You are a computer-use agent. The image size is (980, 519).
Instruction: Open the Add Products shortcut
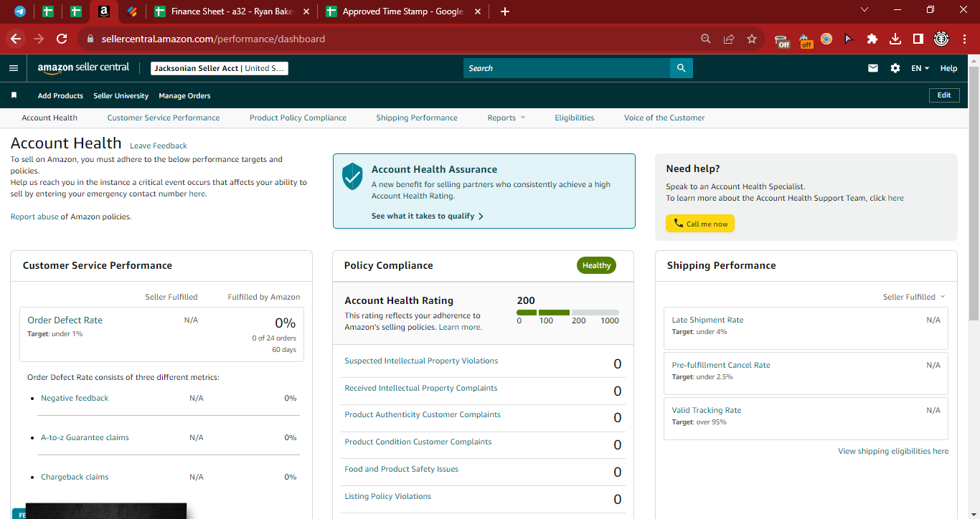(60, 95)
